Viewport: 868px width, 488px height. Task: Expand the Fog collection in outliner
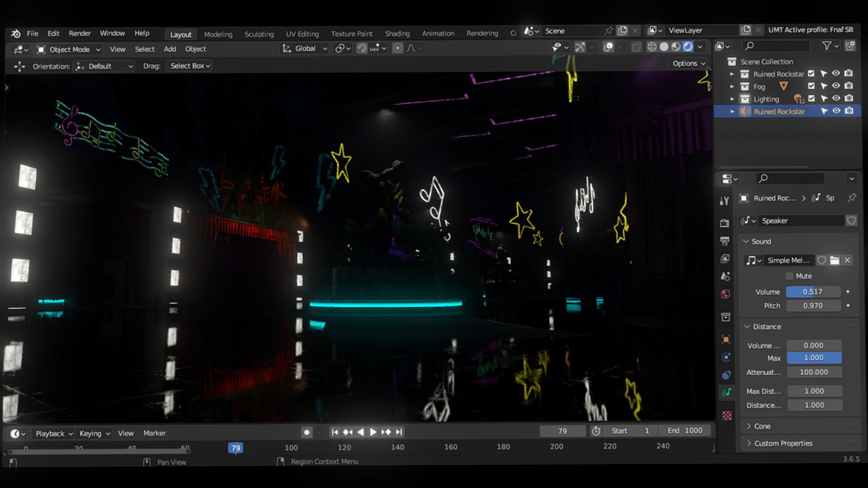click(x=732, y=86)
